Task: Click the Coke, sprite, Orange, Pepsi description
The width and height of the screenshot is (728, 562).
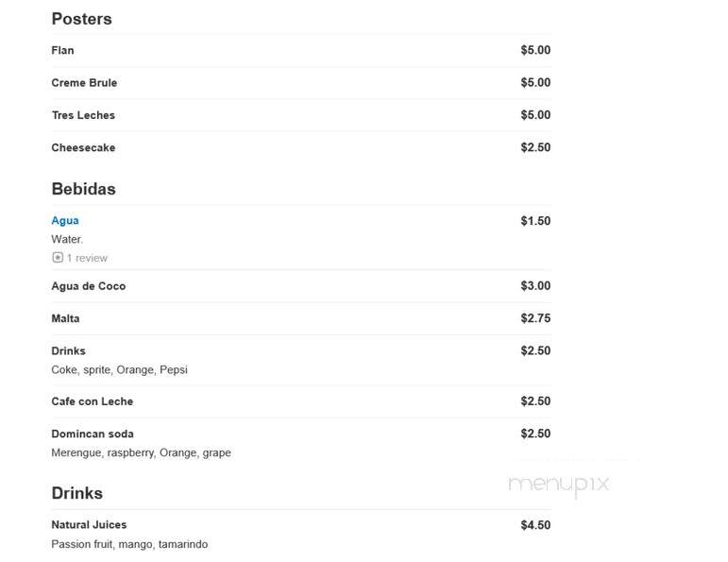Action: (x=119, y=369)
